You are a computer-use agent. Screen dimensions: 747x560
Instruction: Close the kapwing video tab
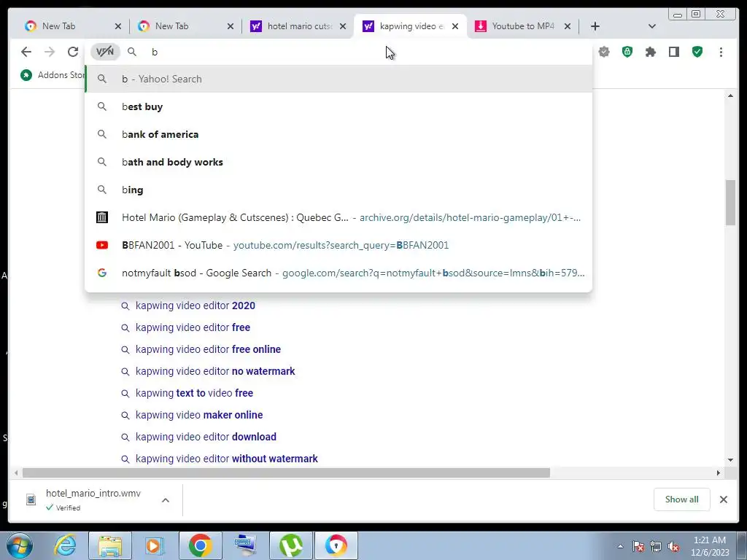(455, 26)
